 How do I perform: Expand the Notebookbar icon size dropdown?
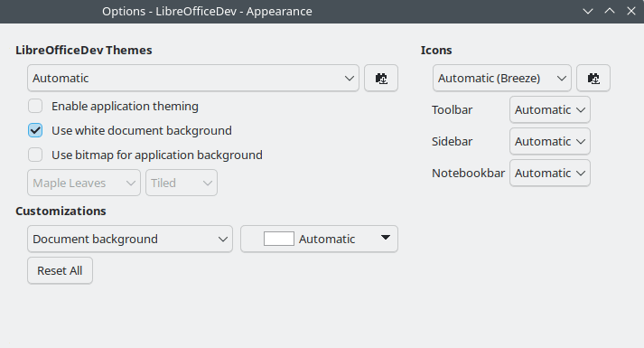click(x=550, y=173)
